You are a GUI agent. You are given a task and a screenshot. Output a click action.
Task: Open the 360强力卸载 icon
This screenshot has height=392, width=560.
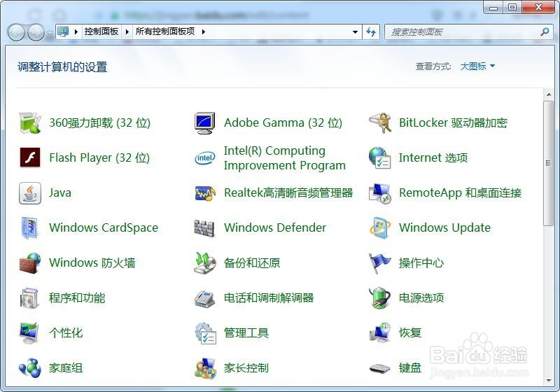(30, 122)
